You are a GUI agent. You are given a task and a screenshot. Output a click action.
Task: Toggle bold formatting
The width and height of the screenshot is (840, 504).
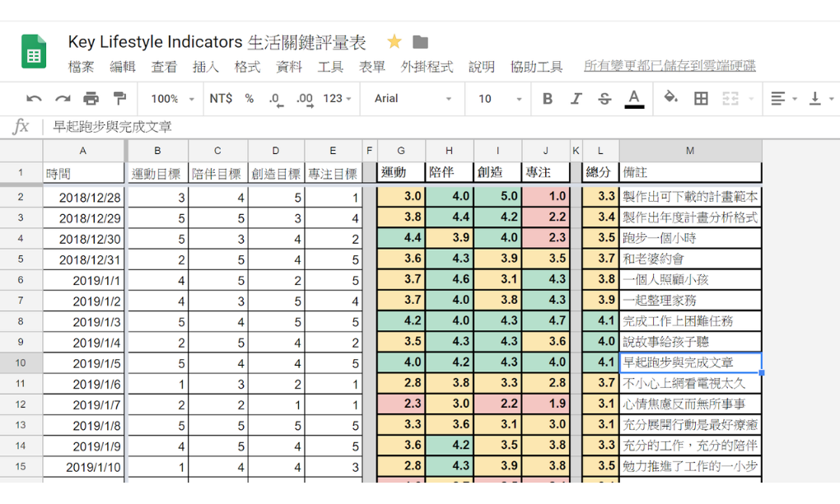coord(547,99)
